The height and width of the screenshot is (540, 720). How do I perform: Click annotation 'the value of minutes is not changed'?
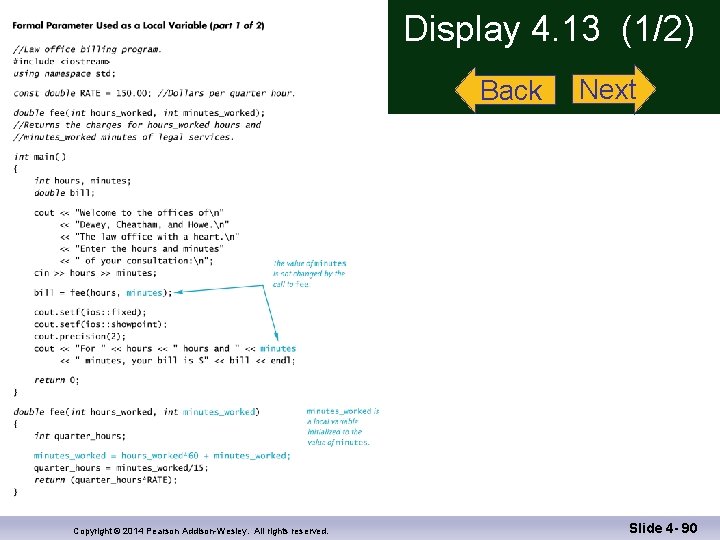tap(309, 274)
